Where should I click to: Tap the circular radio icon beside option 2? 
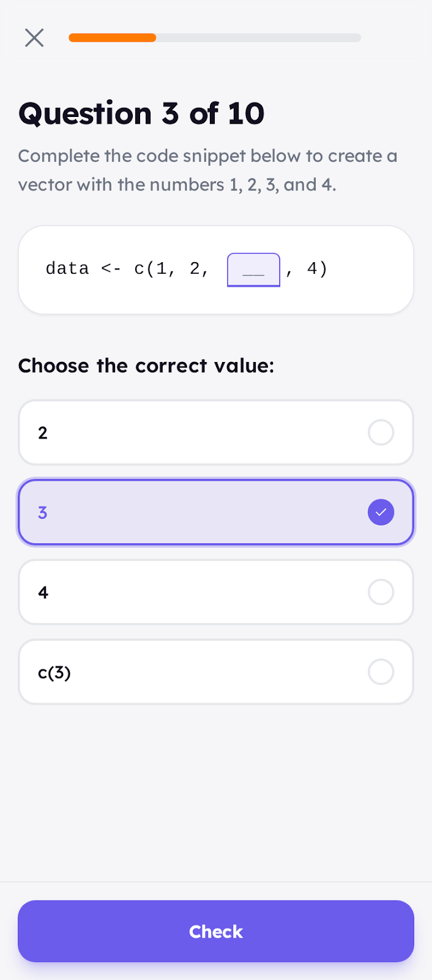[x=381, y=432]
